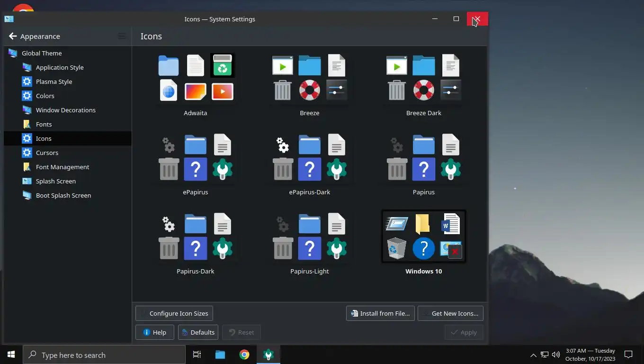Open the Cursors settings page

tap(68, 153)
